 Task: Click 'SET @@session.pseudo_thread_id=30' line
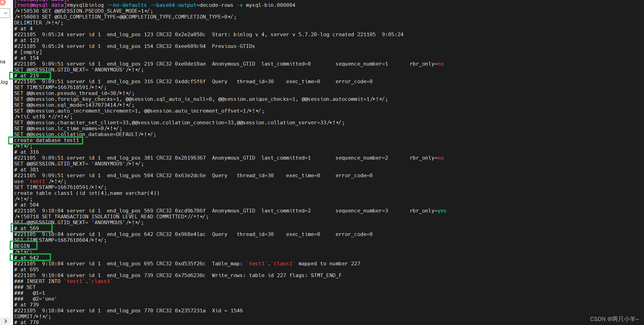click(74, 93)
